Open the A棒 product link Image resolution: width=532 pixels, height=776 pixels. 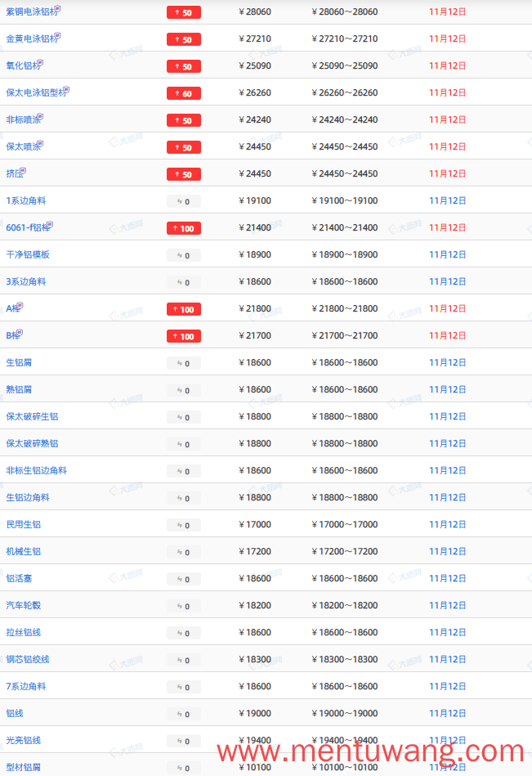click(13, 308)
